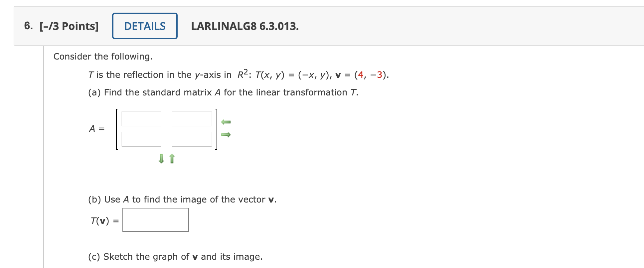Click the green right arrow to add a matrix column
The image size is (644, 268).
point(226,135)
